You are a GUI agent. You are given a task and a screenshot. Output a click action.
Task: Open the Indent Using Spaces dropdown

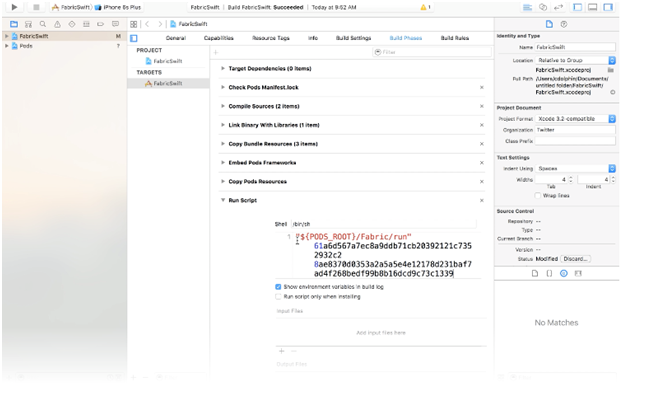coord(576,168)
